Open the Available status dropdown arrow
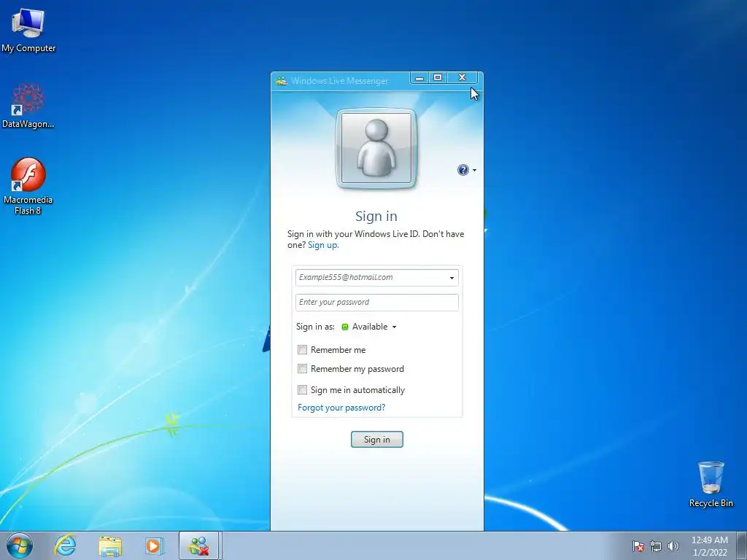Screen dimensions: 747x560 coord(394,327)
